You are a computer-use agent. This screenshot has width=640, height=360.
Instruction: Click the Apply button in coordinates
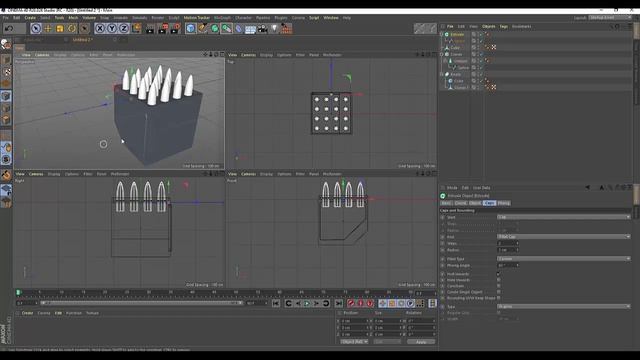(421, 342)
